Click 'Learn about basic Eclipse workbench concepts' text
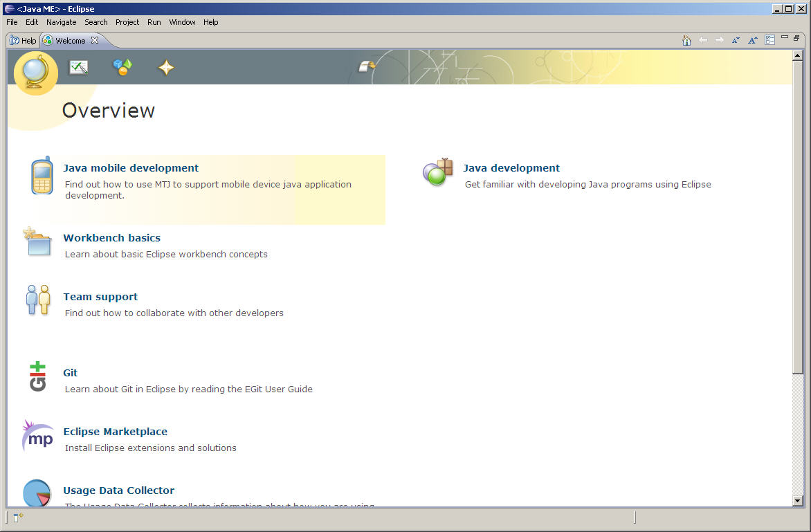Viewport: 811px width, 532px height. [x=166, y=255]
